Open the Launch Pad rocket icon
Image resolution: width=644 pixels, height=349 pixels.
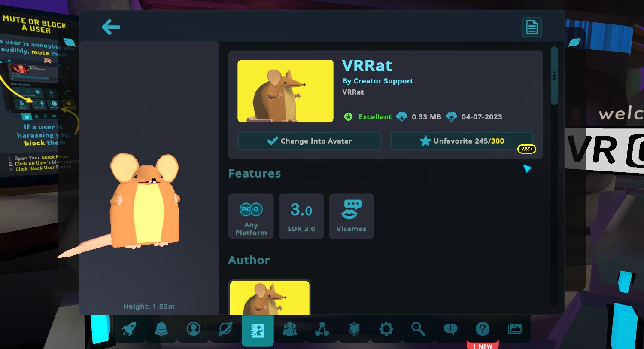click(x=130, y=328)
